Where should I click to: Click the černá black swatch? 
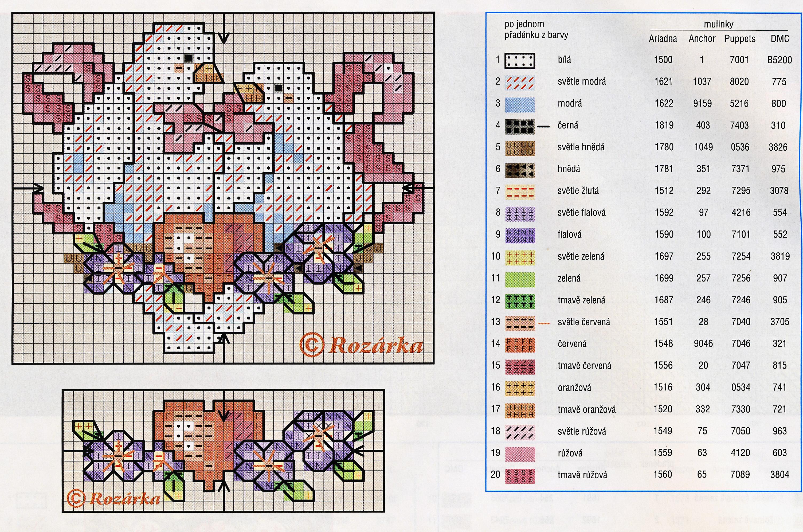(520, 126)
